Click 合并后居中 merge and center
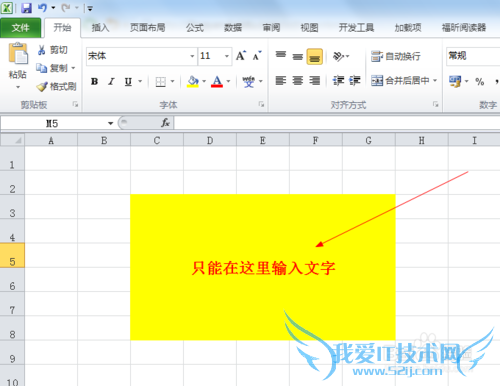Viewport: 500px width, 386px height. click(x=400, y=80)
